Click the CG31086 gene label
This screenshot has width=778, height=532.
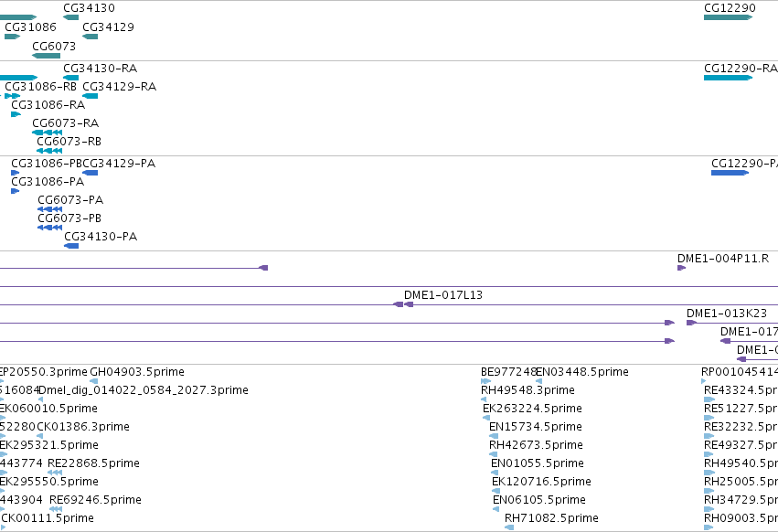tap(31, 27)
